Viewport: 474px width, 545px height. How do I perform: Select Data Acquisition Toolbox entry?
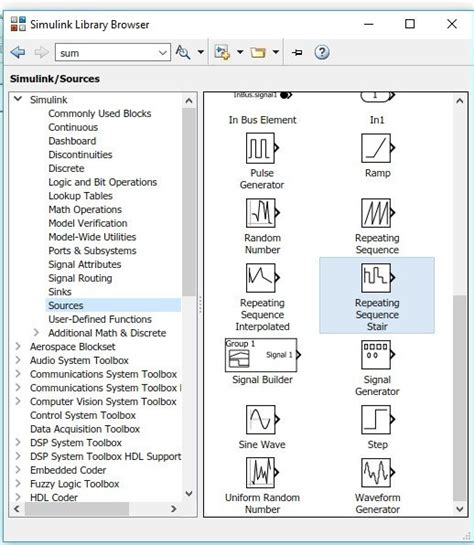click(85, 429)
